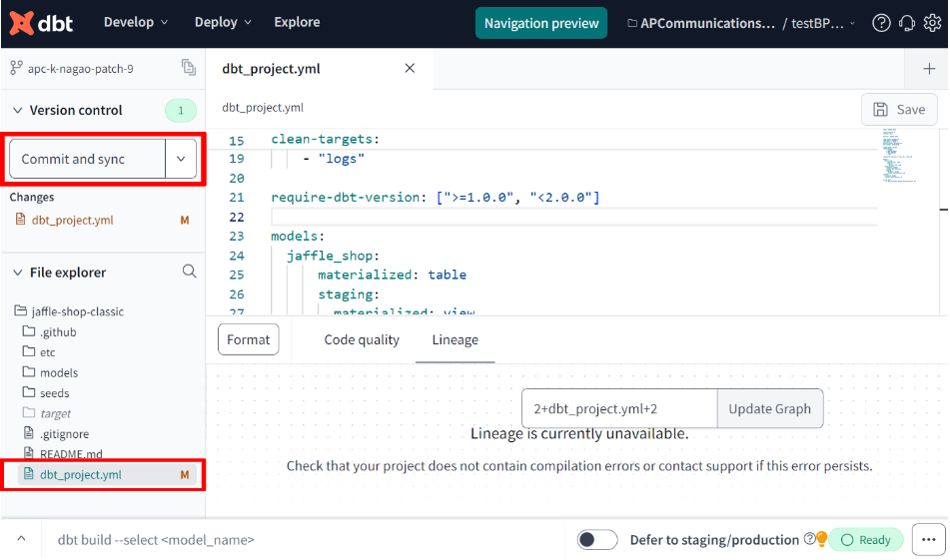Open the Deploy menu

point(223,22)
